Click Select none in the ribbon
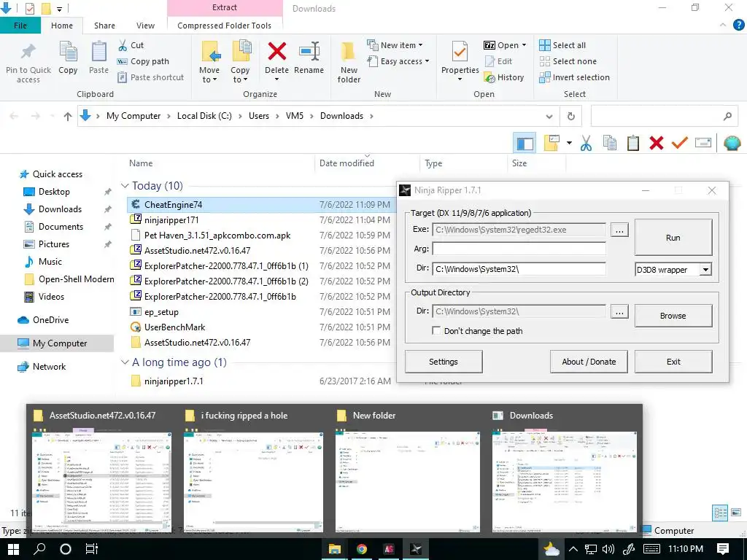Viewport: 747px width, 560px height. pos(568,61)
